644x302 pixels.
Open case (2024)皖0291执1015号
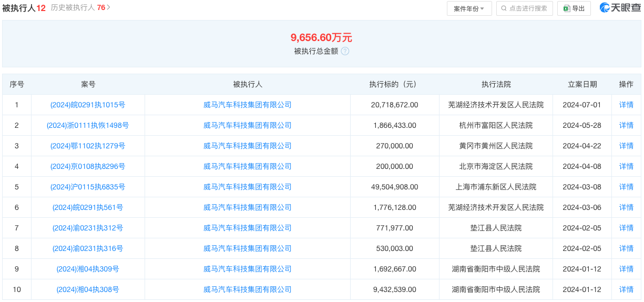pyautogui.click(x=88, y=105)
